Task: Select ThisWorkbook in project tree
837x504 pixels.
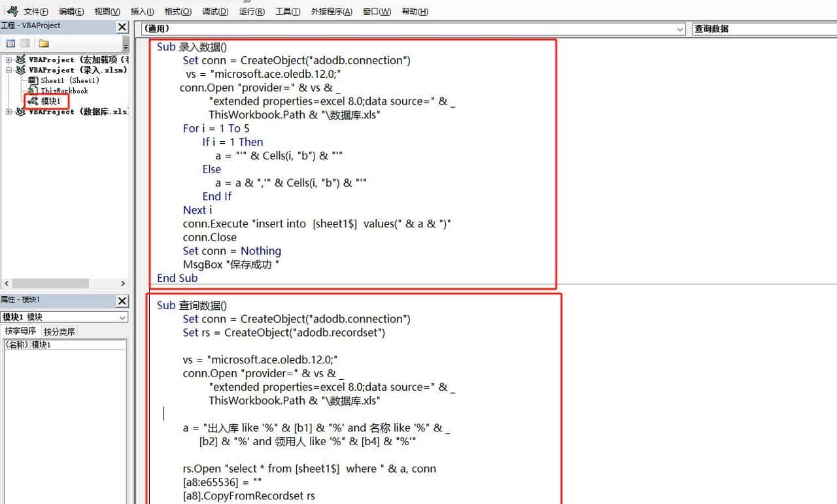Action: pos(64,91)
